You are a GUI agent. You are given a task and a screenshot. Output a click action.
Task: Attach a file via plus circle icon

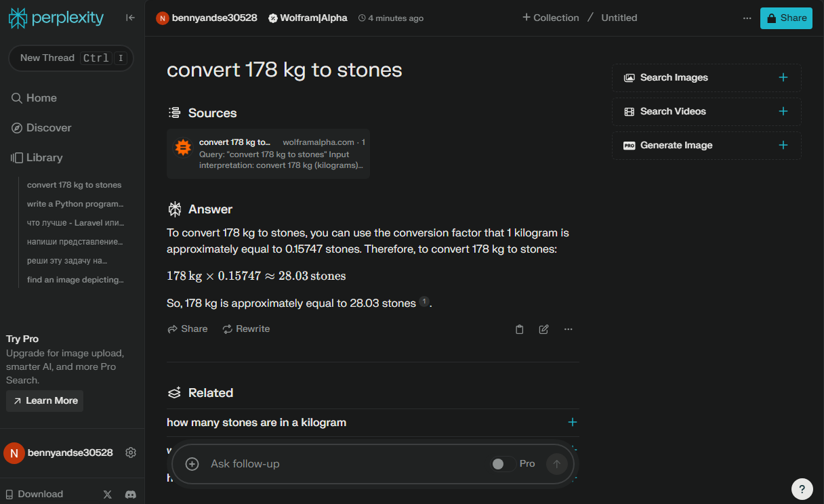coord(192,464)
